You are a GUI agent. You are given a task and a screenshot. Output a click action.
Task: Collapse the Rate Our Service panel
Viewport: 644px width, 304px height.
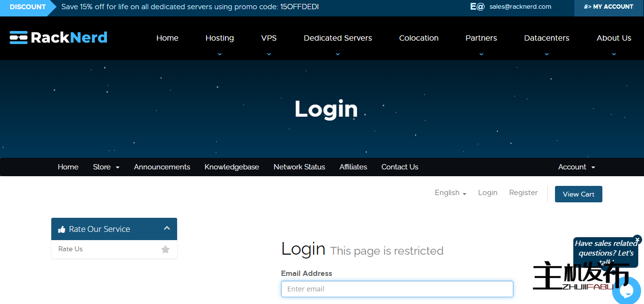coord(167,228)
